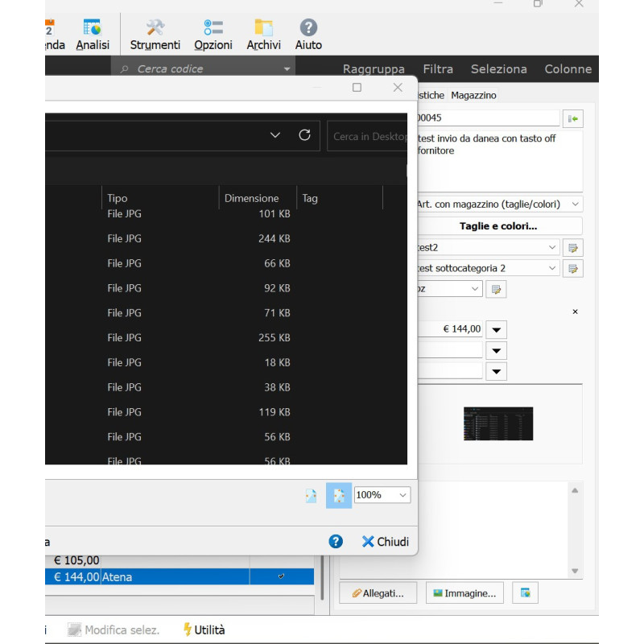Open the third price list arrow dropdown
644x644 pixels.
coord(496,371)
